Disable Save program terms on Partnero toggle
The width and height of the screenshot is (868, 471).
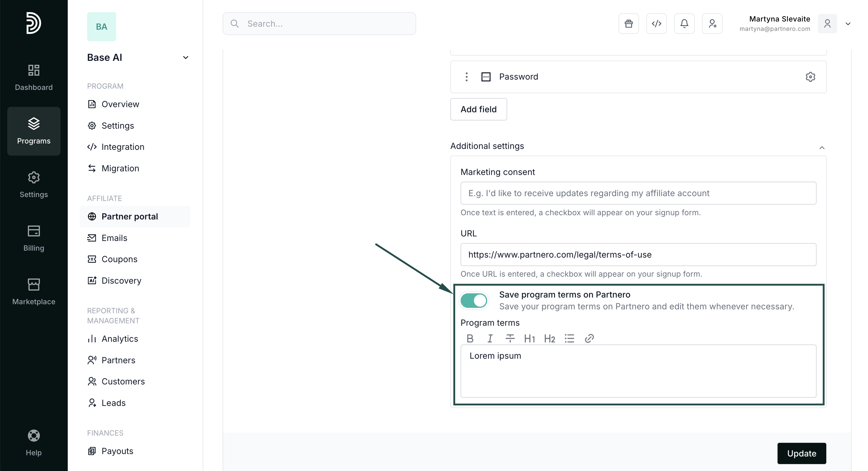click(474, 300)
